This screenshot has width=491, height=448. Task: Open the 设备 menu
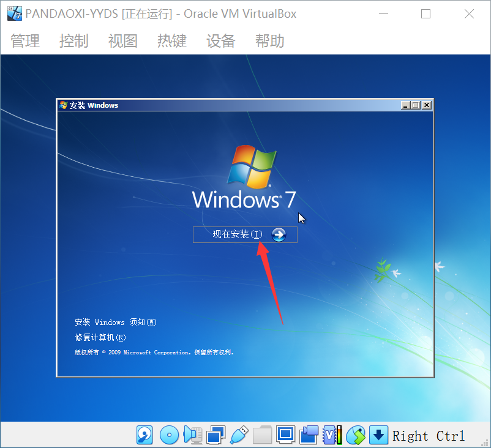pos(221,41)
